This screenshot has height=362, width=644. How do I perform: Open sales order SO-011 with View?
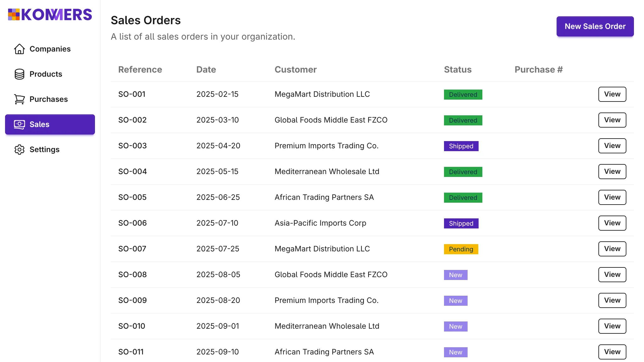point(612,352)
